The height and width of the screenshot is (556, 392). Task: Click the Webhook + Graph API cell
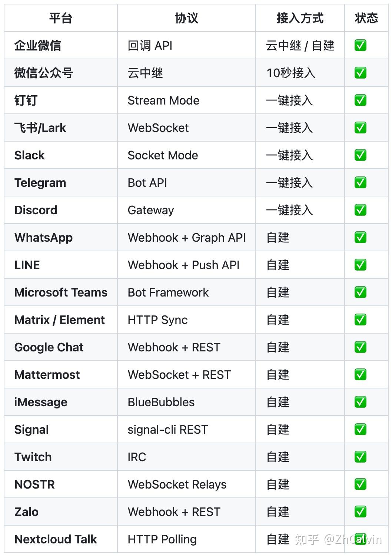[186, 238]
